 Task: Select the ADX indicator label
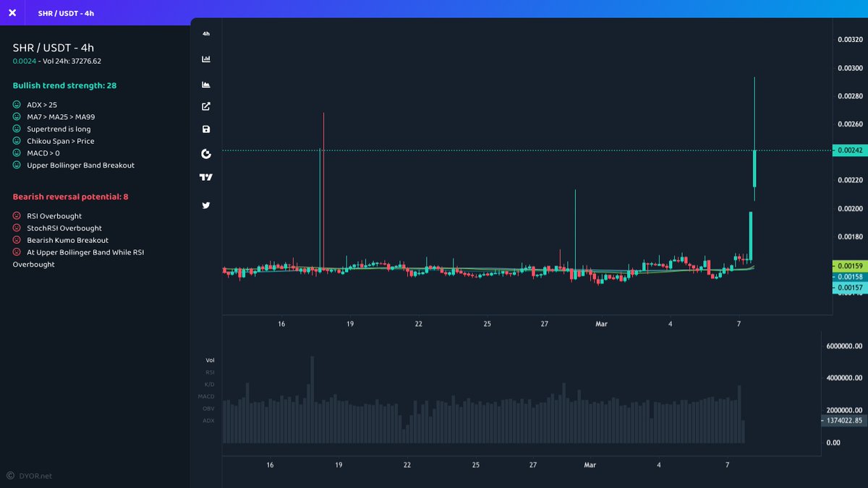[x=208, y=420]
